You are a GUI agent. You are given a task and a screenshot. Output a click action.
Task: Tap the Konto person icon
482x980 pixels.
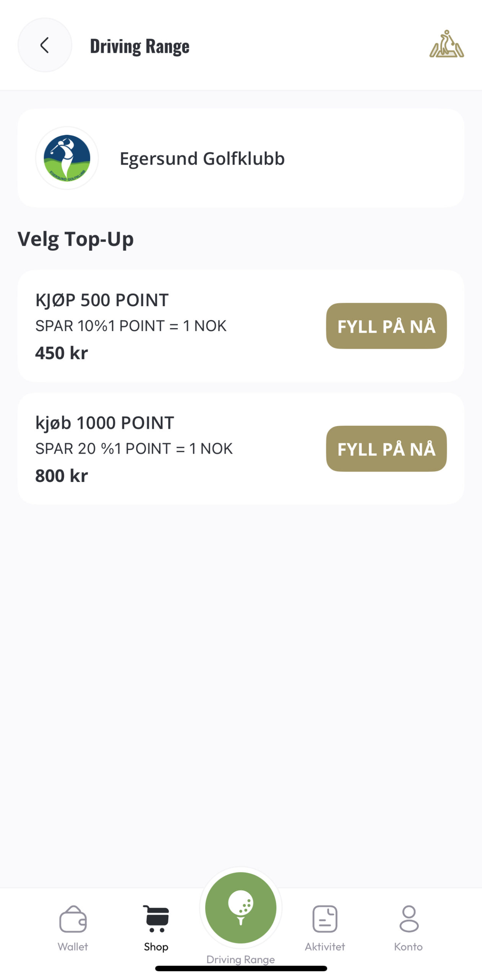(409, 919)
